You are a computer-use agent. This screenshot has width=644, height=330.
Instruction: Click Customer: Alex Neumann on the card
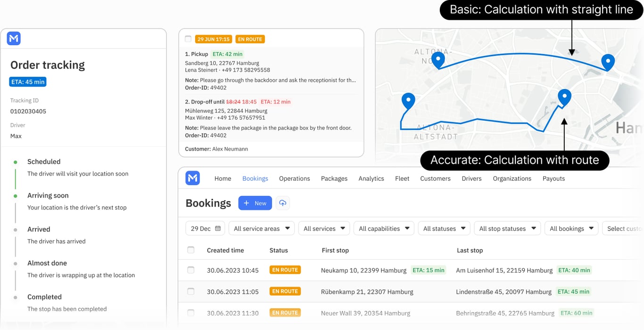point(216,149)
